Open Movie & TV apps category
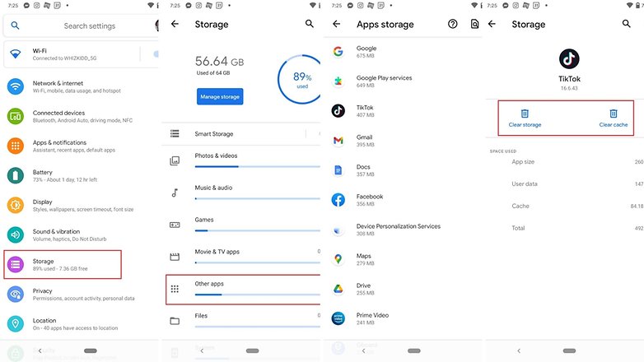The image size is (644, 362). click(x=241, y=257)
